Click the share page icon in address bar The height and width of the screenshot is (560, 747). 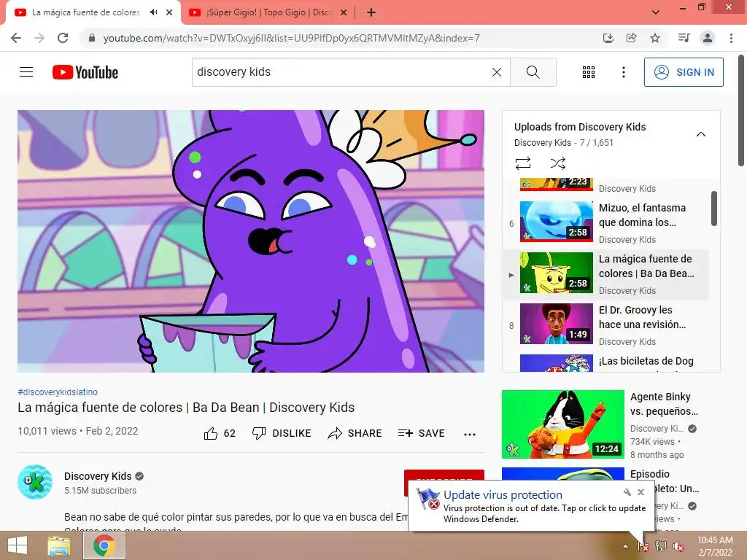click(x=632, y=38)
